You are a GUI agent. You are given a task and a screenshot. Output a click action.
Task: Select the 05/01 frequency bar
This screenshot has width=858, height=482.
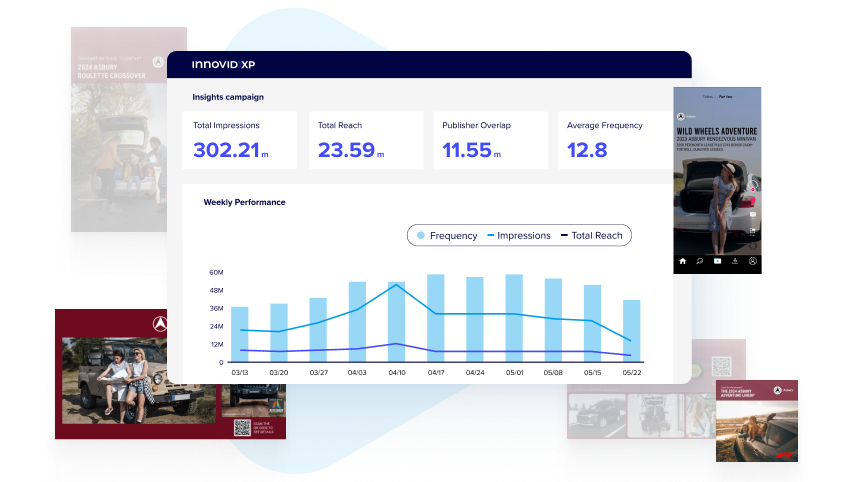pos(514,318)
